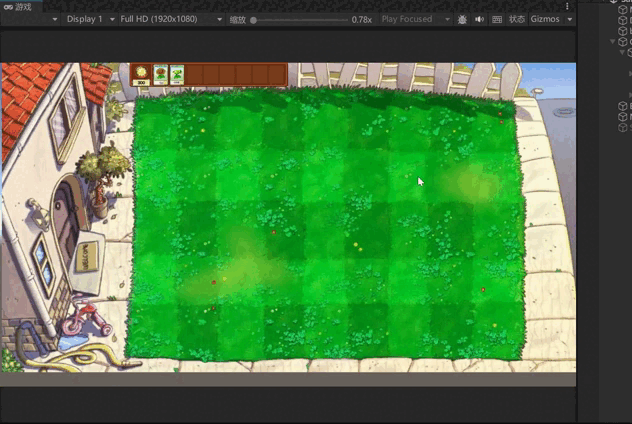The height and width of the screenshot is (424, 632).
Task: Toggle the bug-shaped debugger icon
Action: pos(462,19)
